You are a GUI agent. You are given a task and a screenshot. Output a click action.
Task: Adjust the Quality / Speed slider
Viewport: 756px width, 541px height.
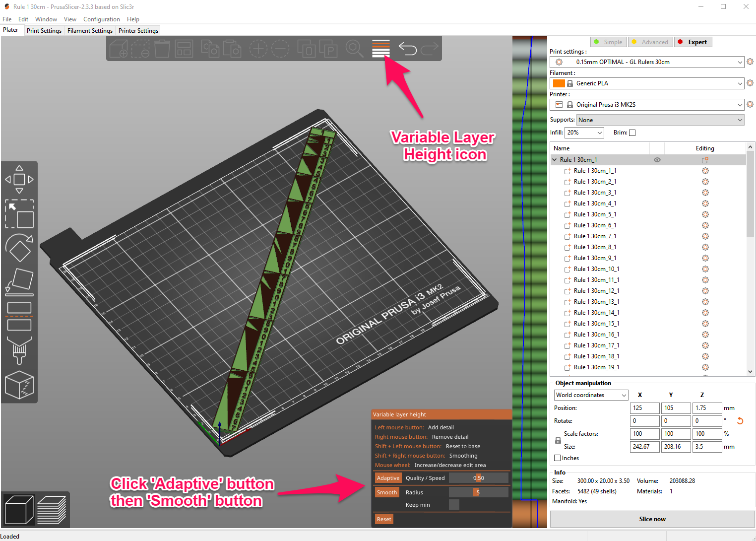pos(479,478)
